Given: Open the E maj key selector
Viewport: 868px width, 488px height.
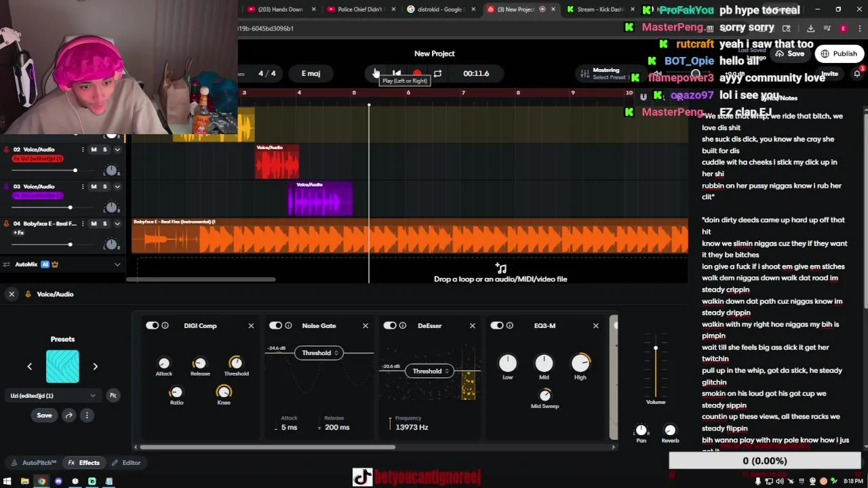Looking at the screenshot, I should pos(311,73).
